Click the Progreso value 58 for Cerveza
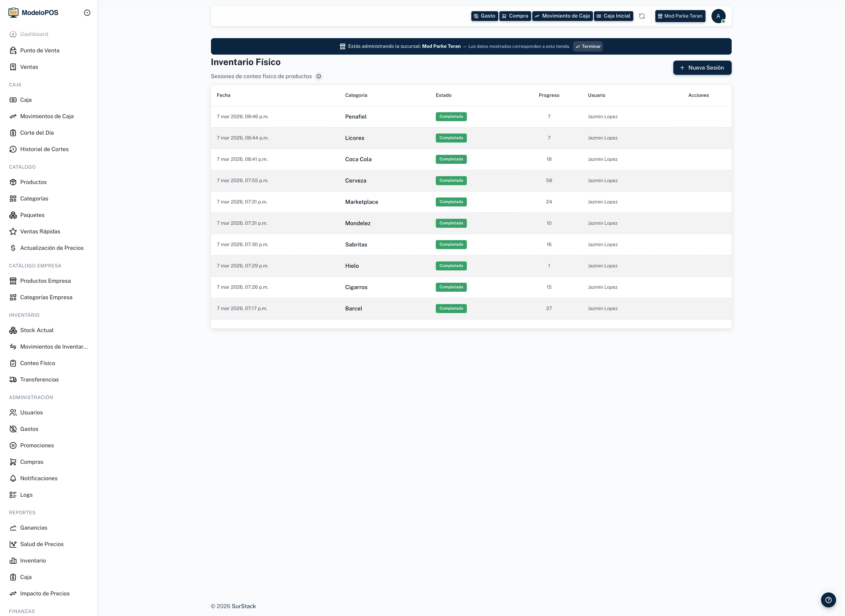 [x=549, y=180]
